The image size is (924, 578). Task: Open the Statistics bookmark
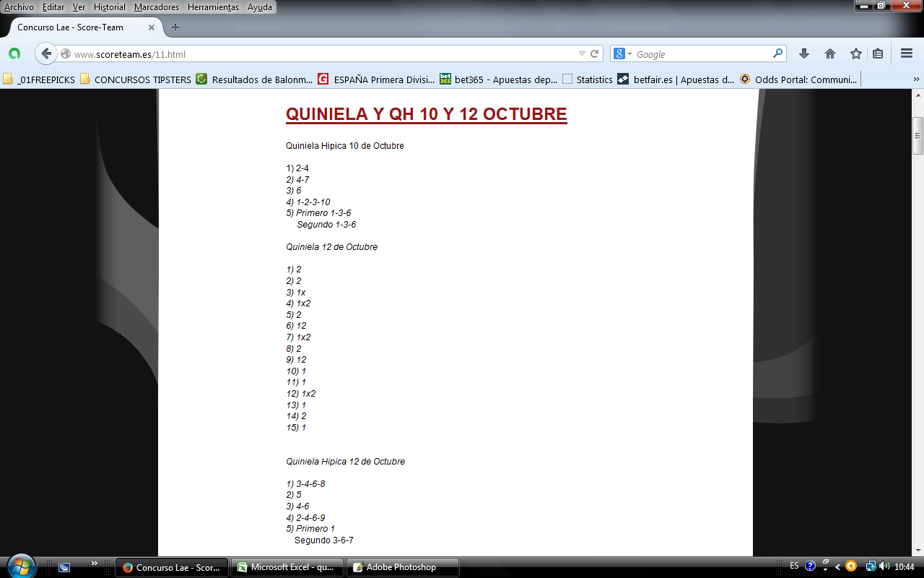588,79
